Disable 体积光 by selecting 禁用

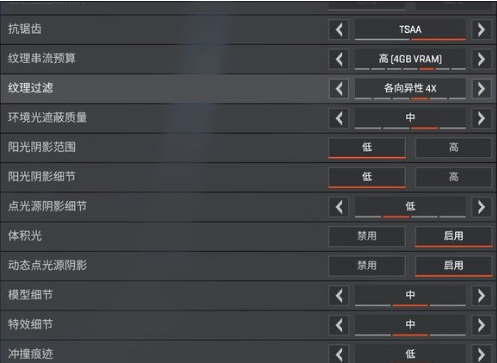[367, 236]
